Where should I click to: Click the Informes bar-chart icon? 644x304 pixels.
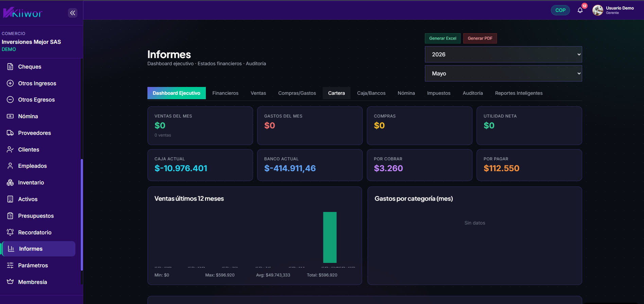pyautogui.click(x=11, y=249)
